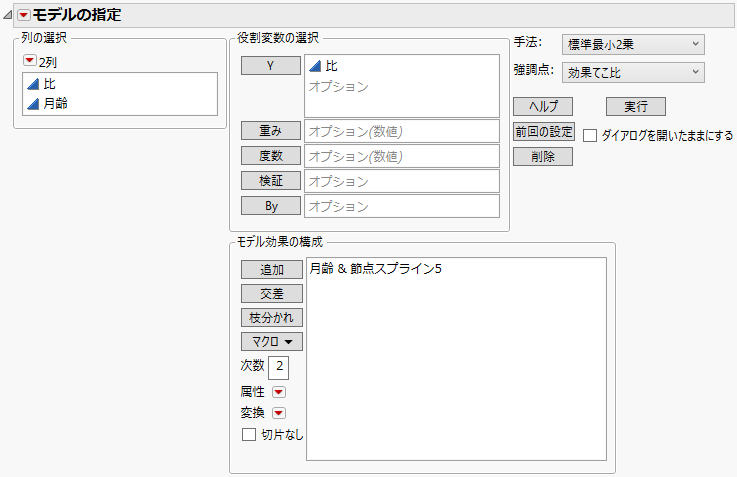The height and width of the screenshot is (477, 737).
Task: Select the 比 column in 列の選択 list
Action: coord(49,84)
